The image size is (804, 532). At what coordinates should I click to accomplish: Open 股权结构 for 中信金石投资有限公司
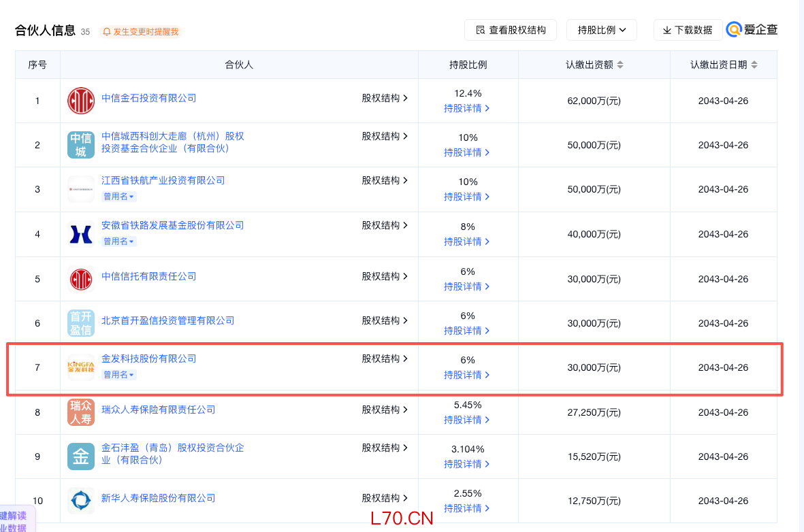point(385,98)
